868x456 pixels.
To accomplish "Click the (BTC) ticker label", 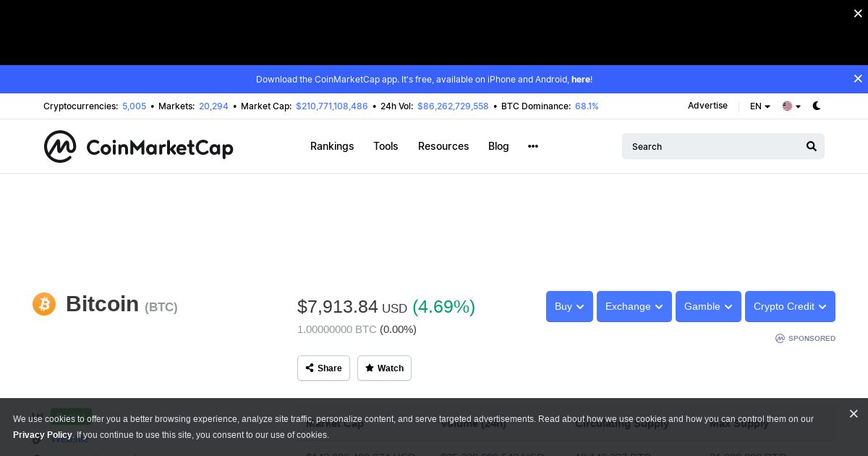I will [x=161, y=307].
